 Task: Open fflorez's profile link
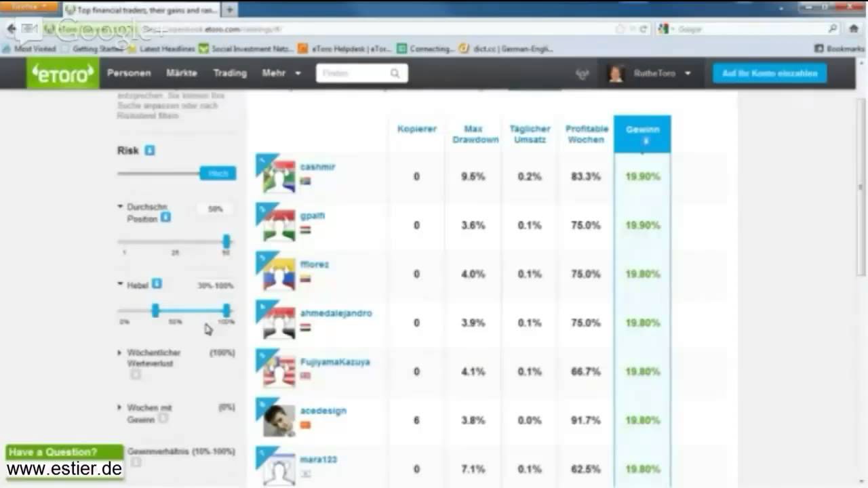tap(315, 264)
